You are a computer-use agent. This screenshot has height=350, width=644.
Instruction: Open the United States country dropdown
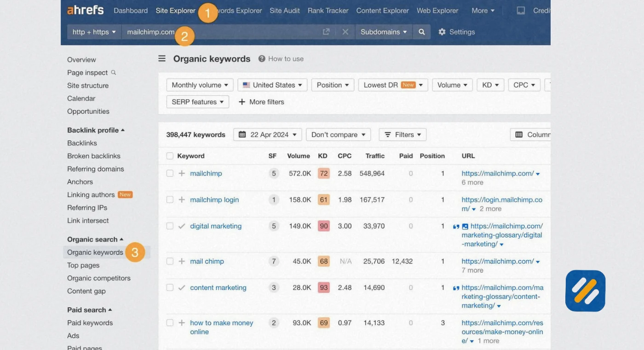pos(272,85)
